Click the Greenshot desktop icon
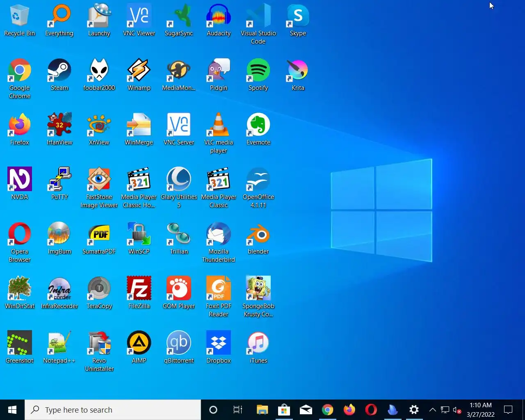This screenshot has height=420, width=525. coord(19,348)
